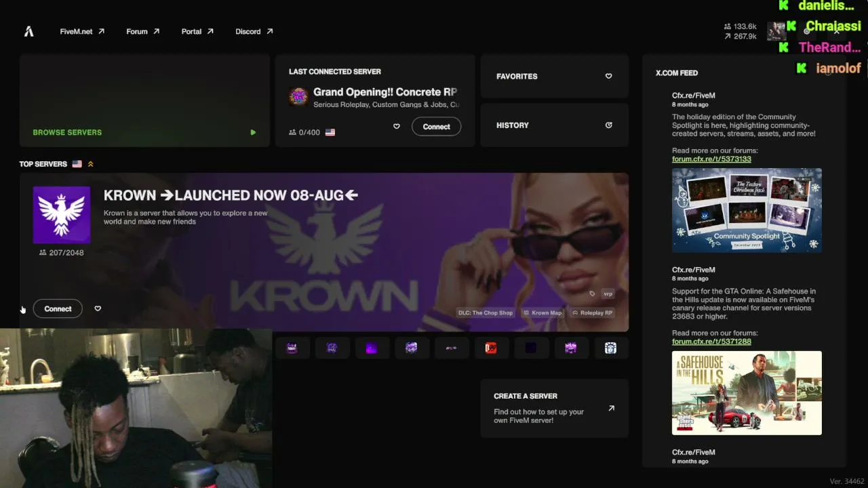Click the KROWN LAUNCHED NOW 08-AUG title
This screenshot has width=868, height=488.
coord(231,195)
